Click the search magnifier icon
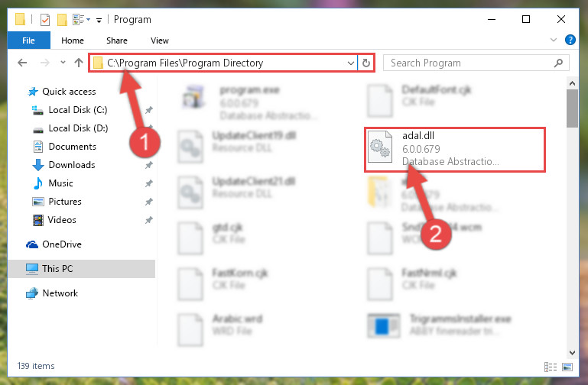The width and height of the screenshot is (588, 385). [558, 63]
